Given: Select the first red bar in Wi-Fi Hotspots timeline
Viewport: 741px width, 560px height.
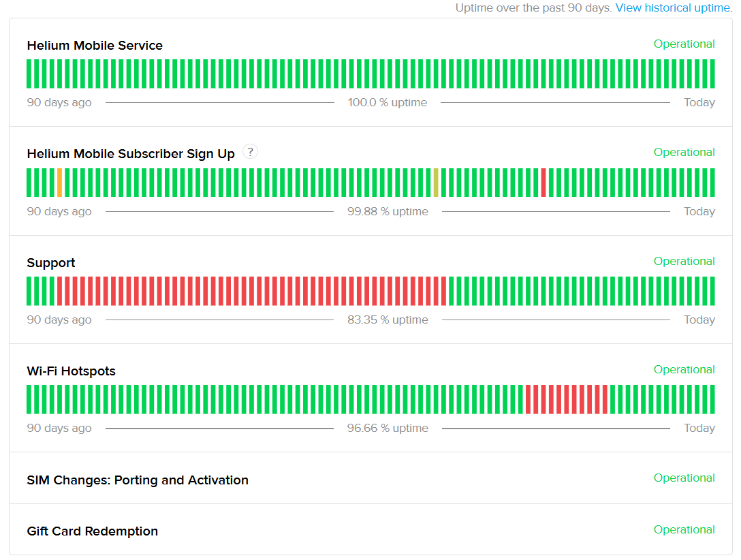Looking at the screenshot, I should click(529, 399).
